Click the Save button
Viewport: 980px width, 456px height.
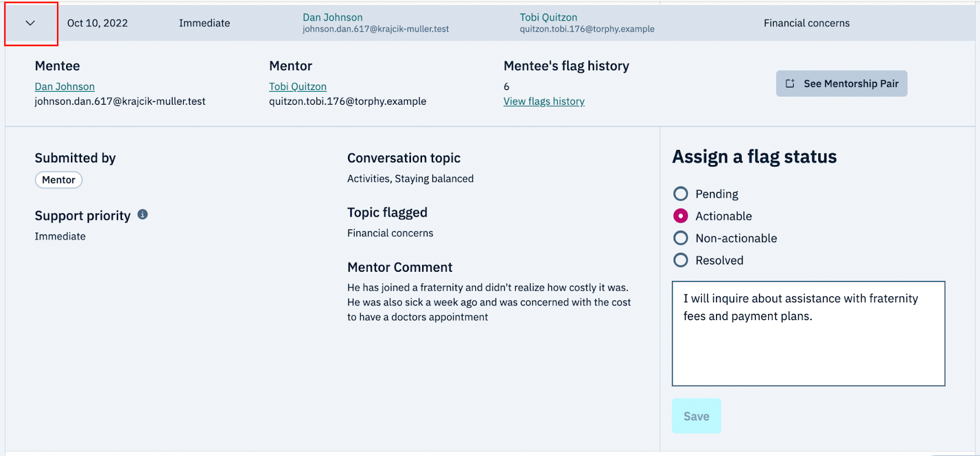pyautogui.click(x=696, y=416)
